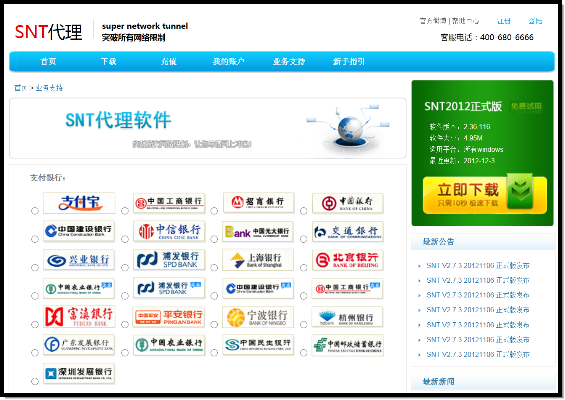Image resolution: width=565 pixels, height=400 pixels.
Task: Click the SNT代理 site logo
Action: click(x=48, y=31)
